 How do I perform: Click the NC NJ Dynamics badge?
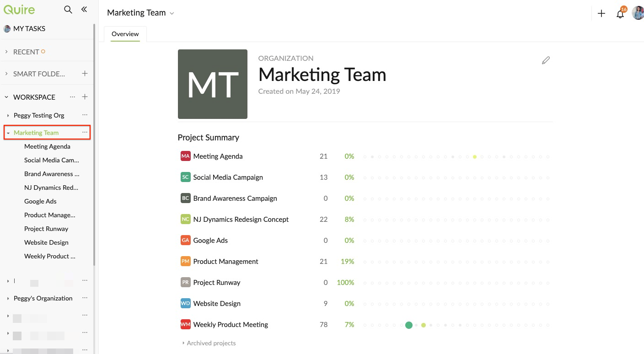[x=185, y=219]
